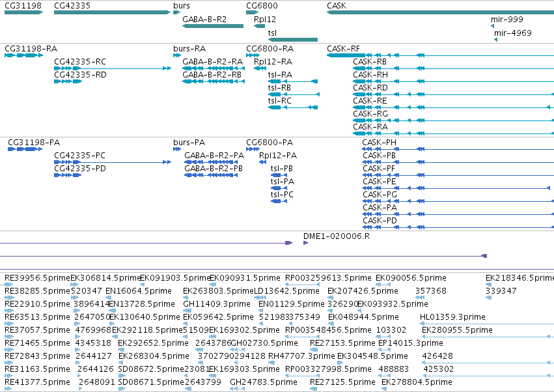
Task: Open EST EK218346.5prime
Action: [x=519, y=278]
